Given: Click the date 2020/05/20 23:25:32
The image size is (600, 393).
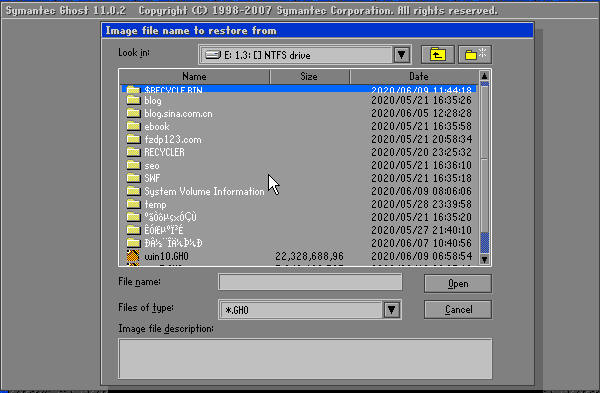Looking at the screenshot, I should click(421, 152).
